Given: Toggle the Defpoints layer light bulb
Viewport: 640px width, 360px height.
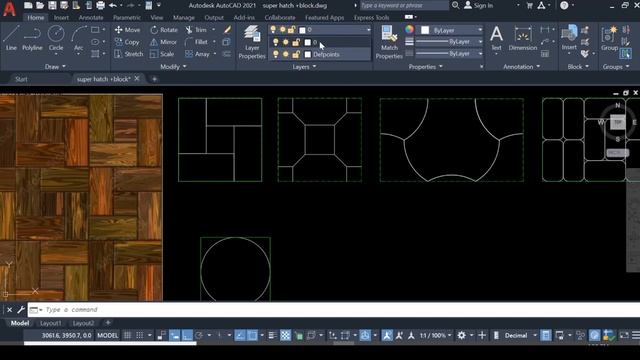Looking at the screenshot, I should pos(276,54).
